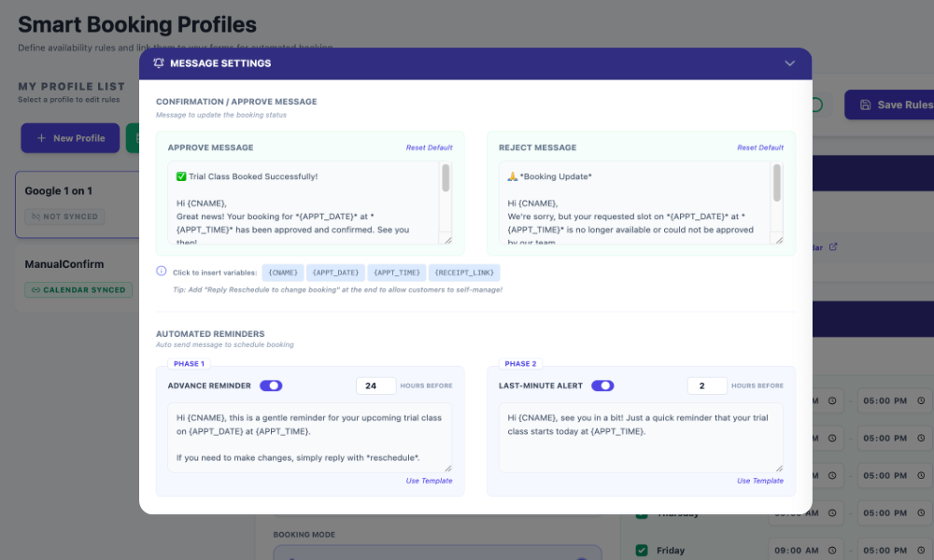The width and height of the screenshot is (934, 560).
Task: Reset the Reject Message to default
Action: click(x=760, y=147)
